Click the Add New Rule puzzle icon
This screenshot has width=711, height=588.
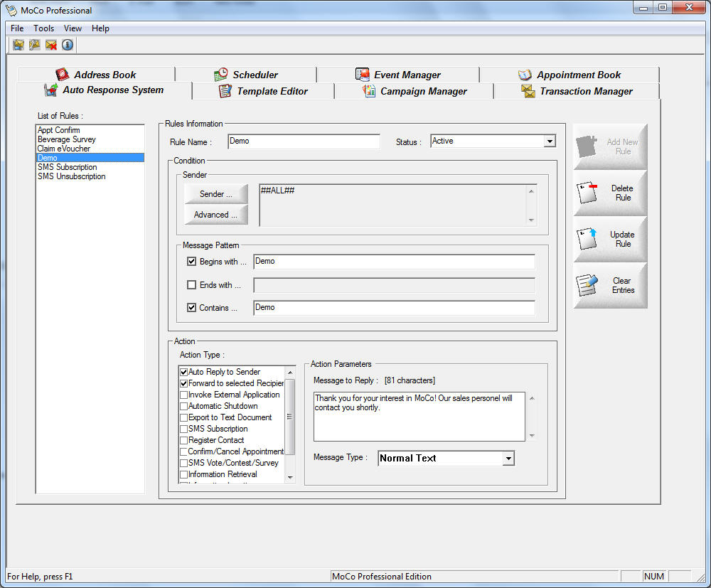pos(587,146)
